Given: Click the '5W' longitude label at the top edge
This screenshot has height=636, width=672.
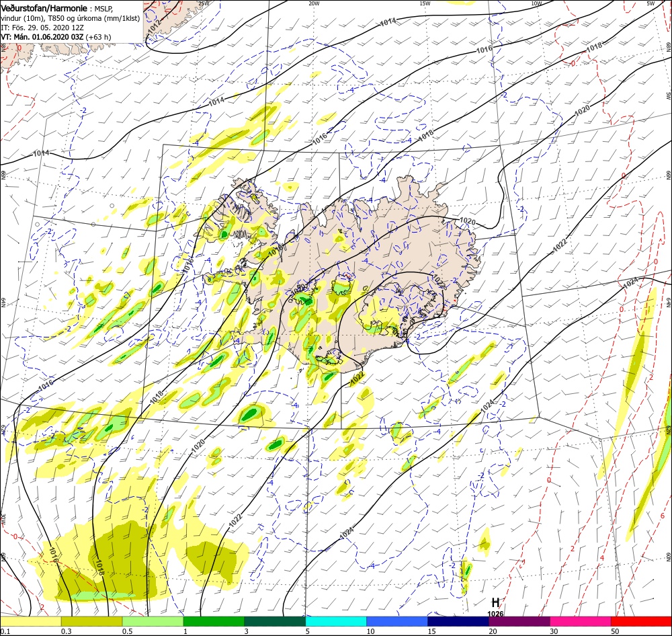Looking at the screenshot, I should click(x=650, y=3).
